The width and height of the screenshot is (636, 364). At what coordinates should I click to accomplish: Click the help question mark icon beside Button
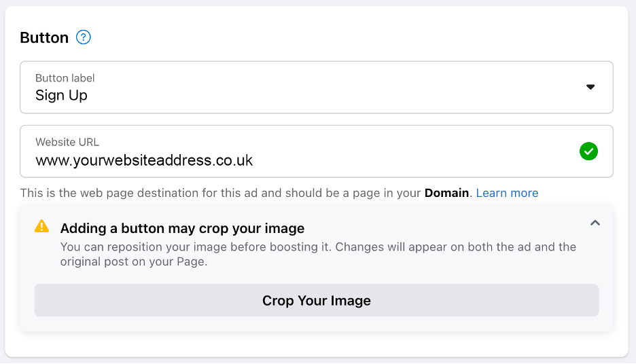pyautogui.click(x=84, y=37)
